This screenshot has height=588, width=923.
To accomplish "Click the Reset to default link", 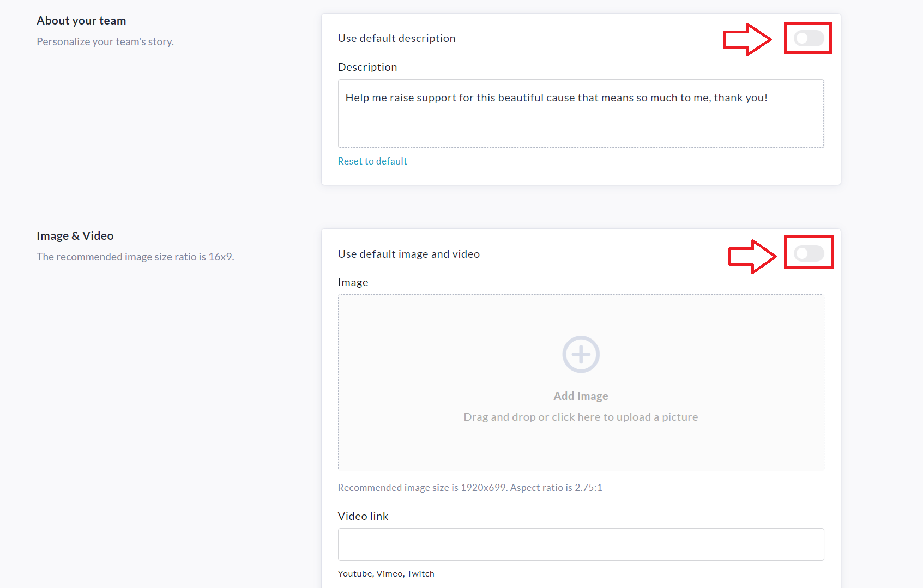I will (x=372, y=161).
